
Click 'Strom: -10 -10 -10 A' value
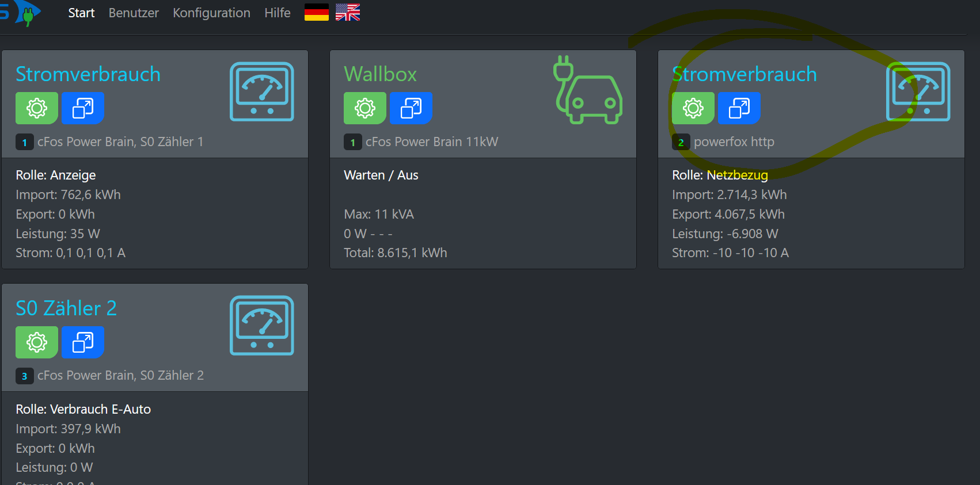(x=731, y=253)
